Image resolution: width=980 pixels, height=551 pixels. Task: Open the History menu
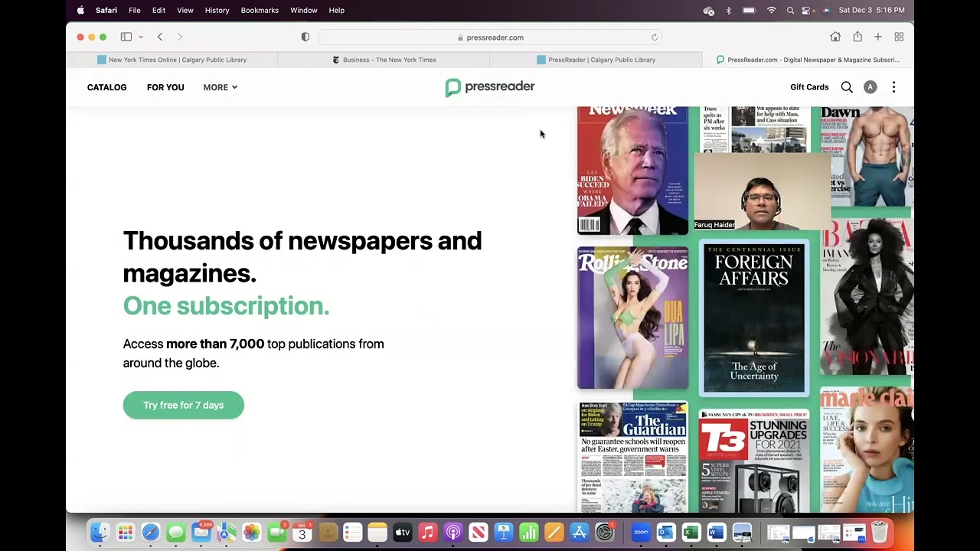point(217,10)
